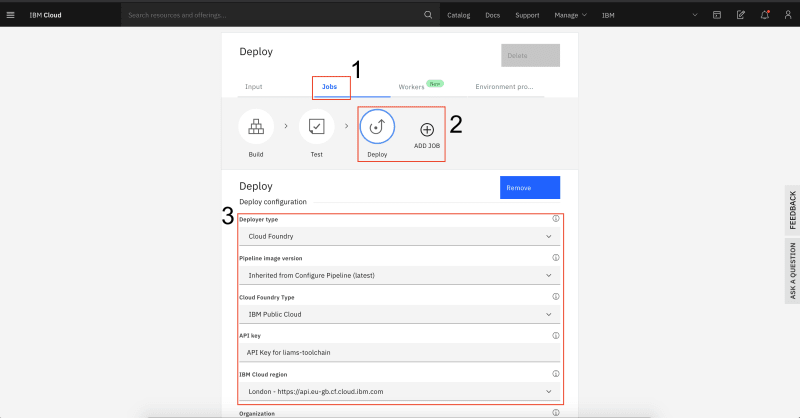Open the user profile icon

pos(788,15)
